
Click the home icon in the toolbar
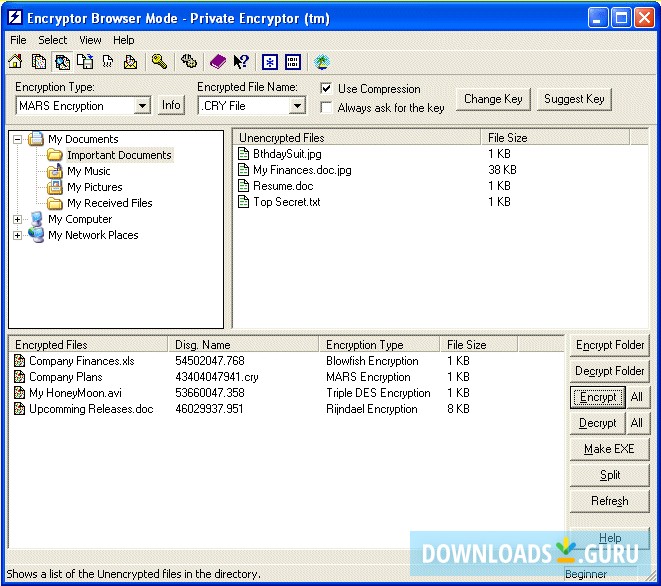click(15, 62)
